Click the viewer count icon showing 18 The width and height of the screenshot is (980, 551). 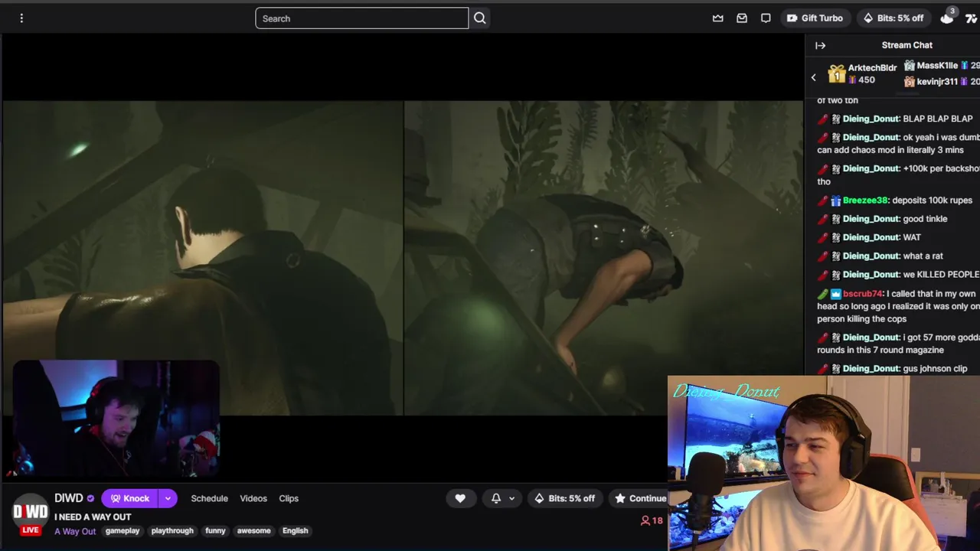pos(645,520)
